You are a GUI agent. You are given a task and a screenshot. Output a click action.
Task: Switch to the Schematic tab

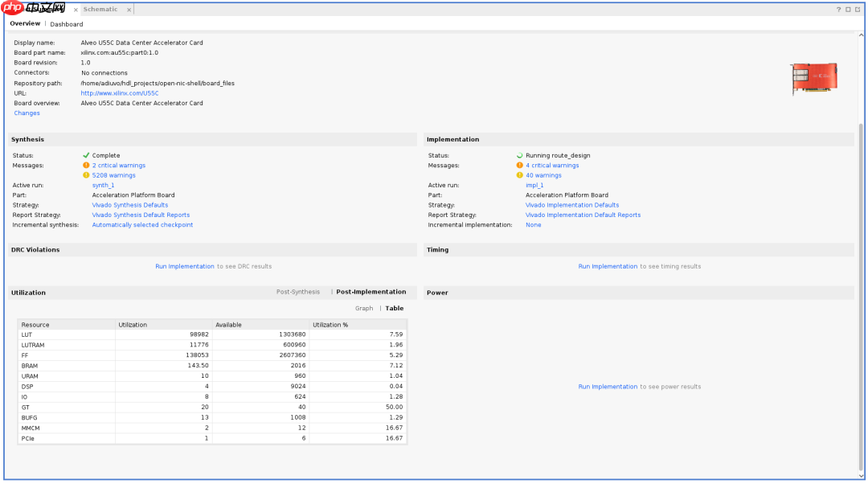point(100,10)
